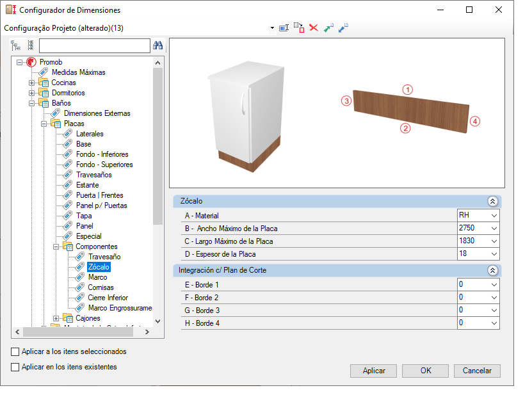The image size is (532, 395).
Task: Click the tag icon beside Dimensiones Externas
Action: pos(56,113)
